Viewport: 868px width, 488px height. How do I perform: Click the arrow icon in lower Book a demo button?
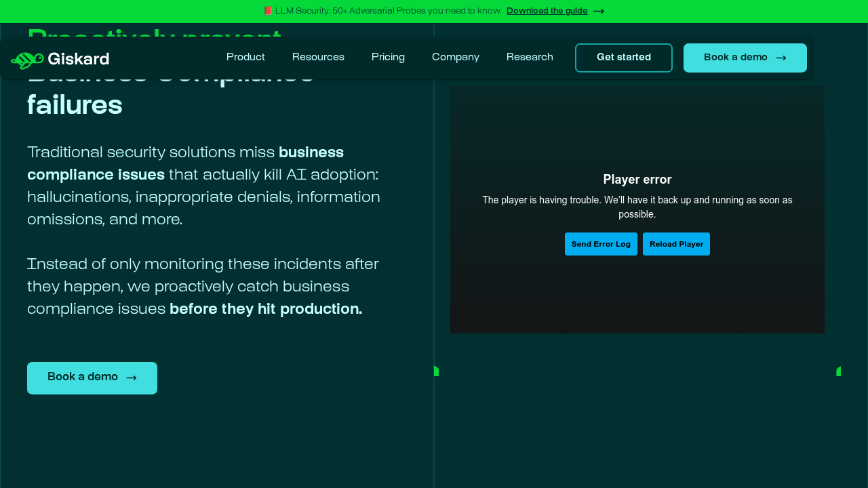click(132, 378)
